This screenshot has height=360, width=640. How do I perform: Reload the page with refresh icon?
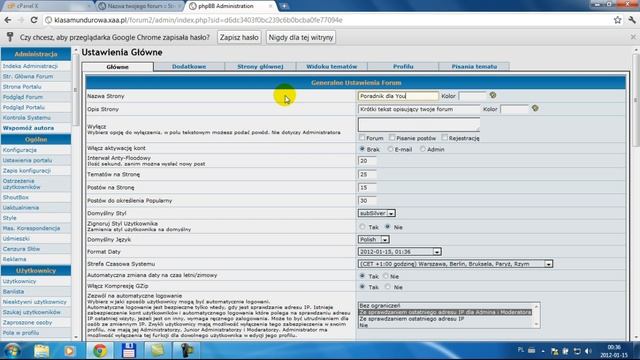tap(34, 20)
